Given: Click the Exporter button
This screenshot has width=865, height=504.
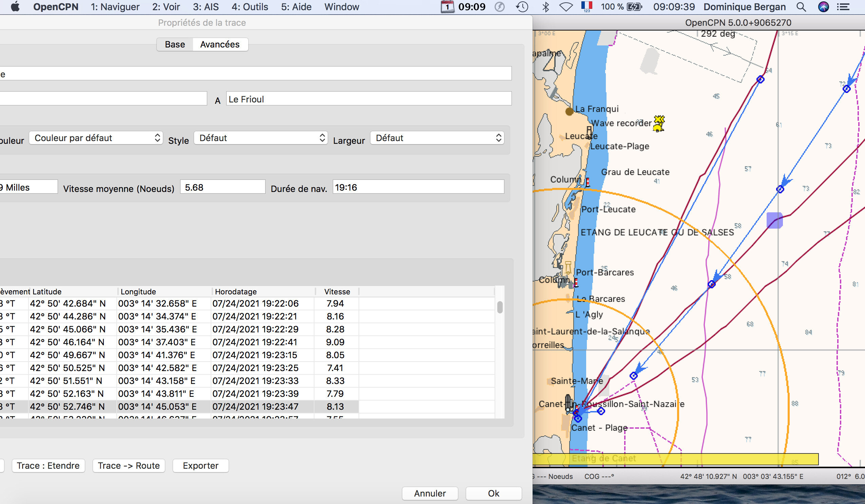Looking at the screenshot, I should click(x=200, y=466).
